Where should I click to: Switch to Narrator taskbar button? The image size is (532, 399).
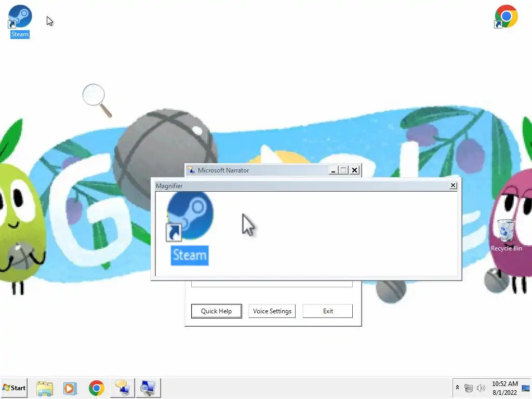pyautogui.click(x=122, y=388)
